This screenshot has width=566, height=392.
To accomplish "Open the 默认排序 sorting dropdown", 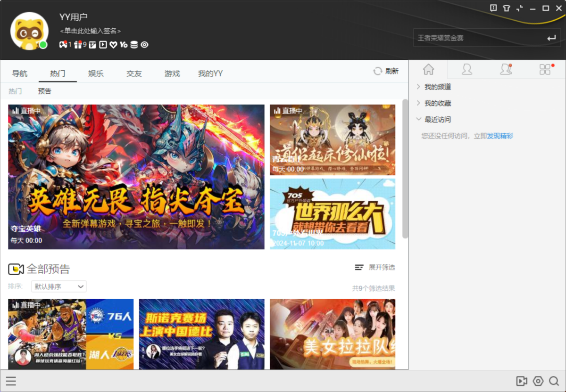I will 58,286.
